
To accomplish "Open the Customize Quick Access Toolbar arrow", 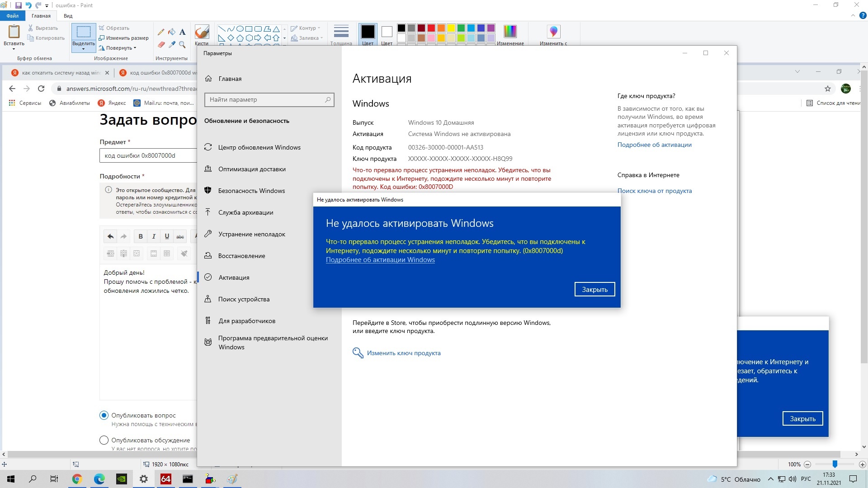I will (47, 6).
